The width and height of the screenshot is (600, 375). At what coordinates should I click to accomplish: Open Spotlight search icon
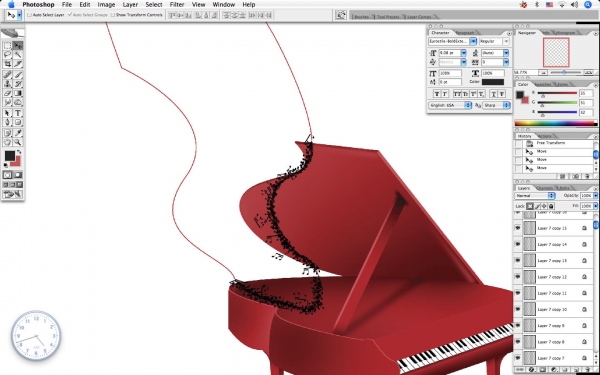tap(588, 5)
